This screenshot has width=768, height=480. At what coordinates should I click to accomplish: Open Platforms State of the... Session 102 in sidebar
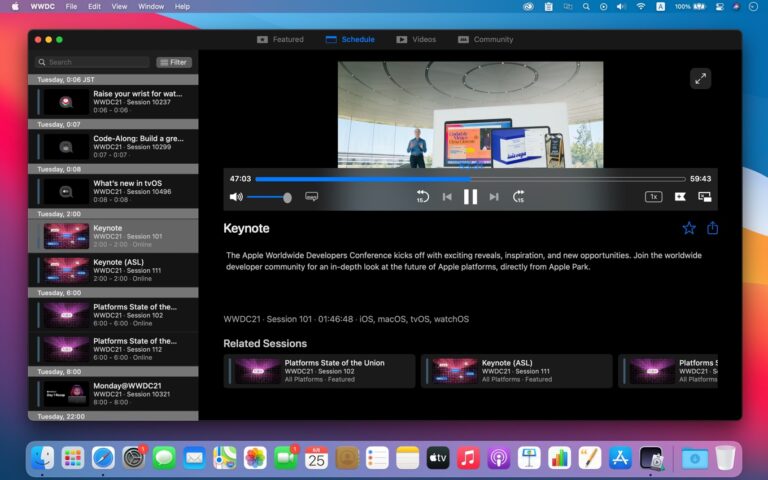click(x=113, y=315)
